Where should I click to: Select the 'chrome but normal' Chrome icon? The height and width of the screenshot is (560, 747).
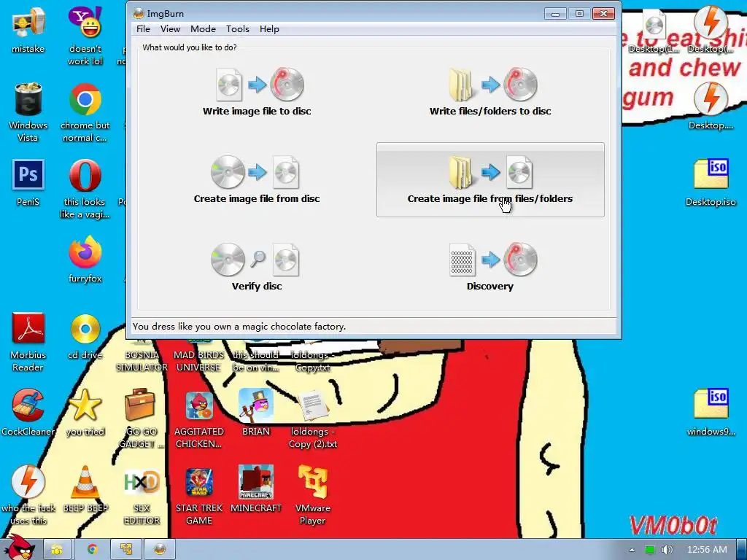tap(85, 112)
